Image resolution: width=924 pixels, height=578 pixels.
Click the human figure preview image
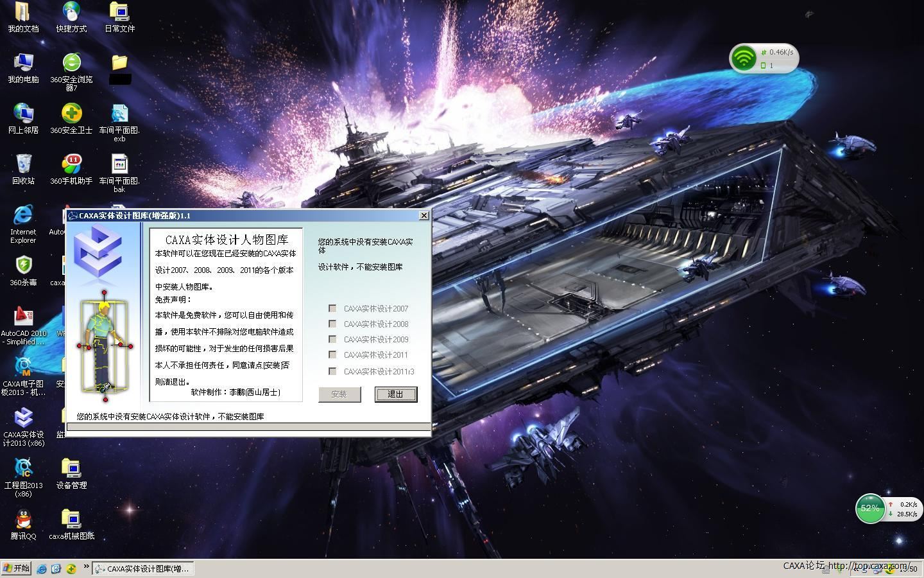point(105,346)
